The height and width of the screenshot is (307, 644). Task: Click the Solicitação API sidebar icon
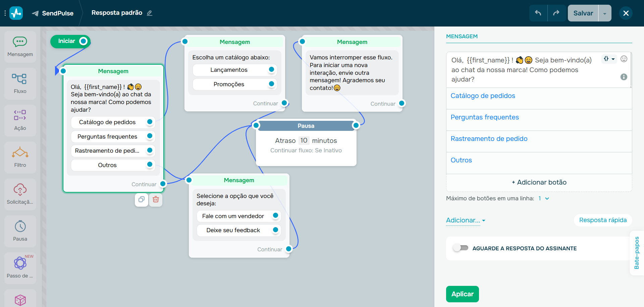(x=20, y=194)
